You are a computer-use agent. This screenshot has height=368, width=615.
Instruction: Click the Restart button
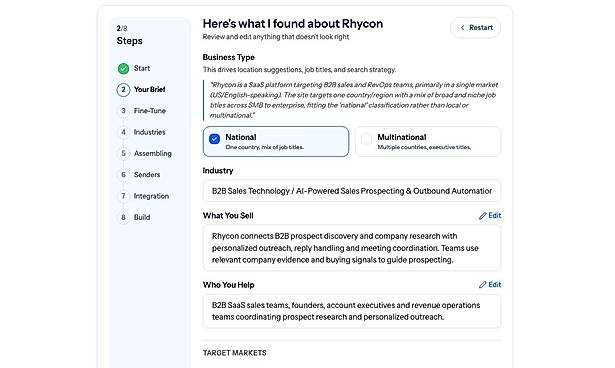click(x=475, y=27)
